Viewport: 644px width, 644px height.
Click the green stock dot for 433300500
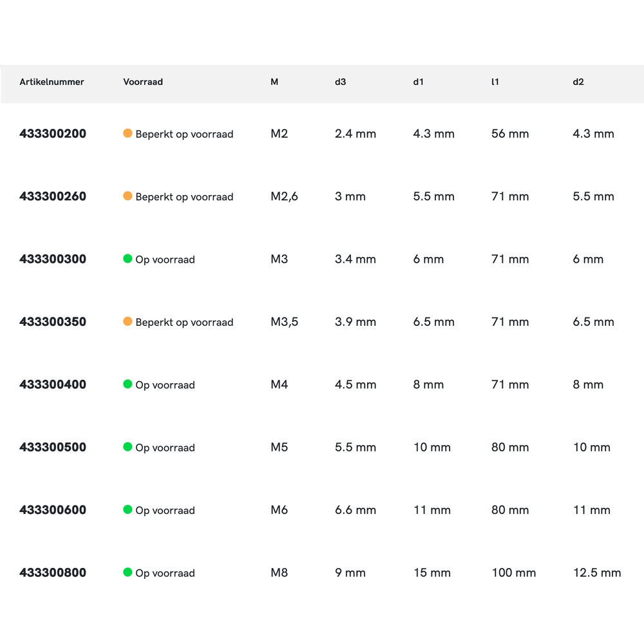pyautogui.click(x=128, y=447)
